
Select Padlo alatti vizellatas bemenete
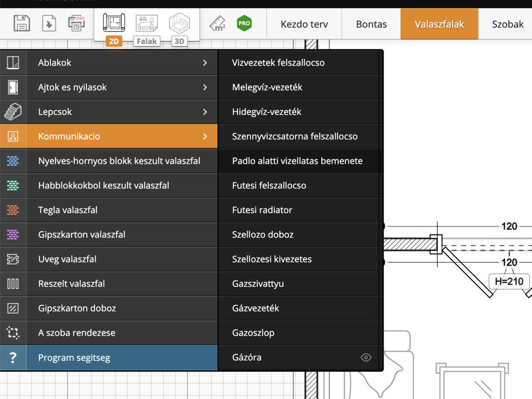(x=301, y=161)
